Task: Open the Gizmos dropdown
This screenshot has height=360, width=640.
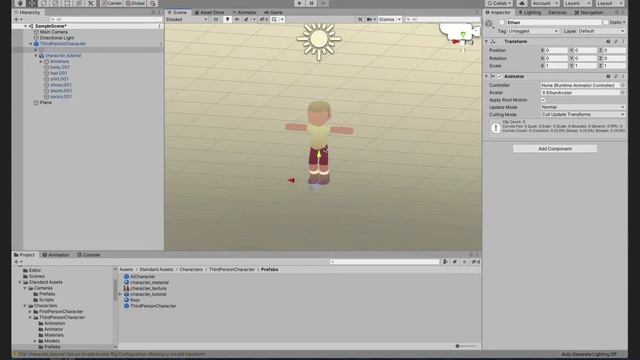Action: 389,20
